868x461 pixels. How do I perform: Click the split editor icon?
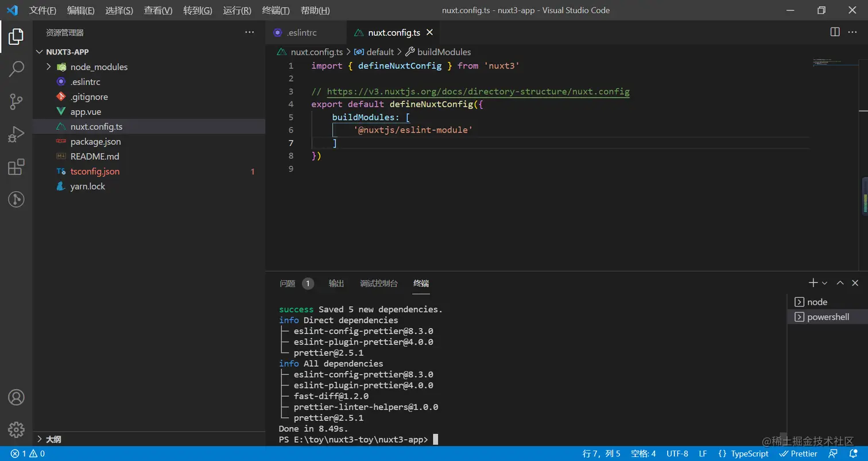[x=835, y=32]
